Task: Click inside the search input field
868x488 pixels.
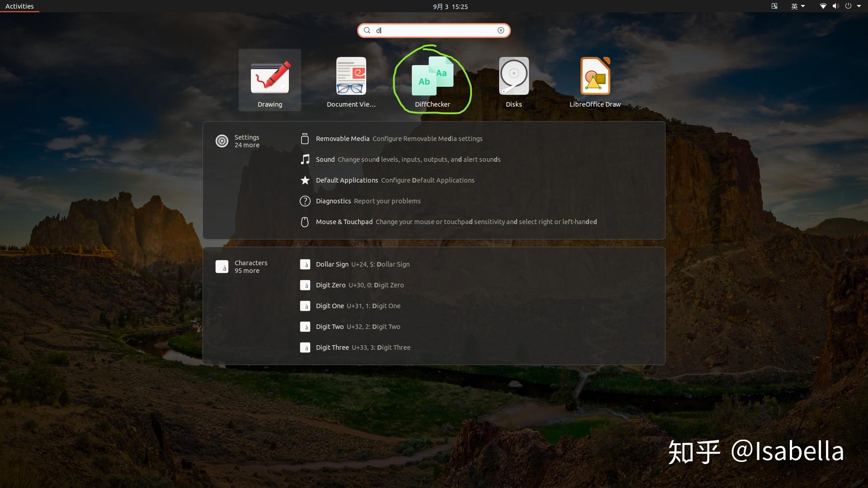Action: (x=434, y=30)
